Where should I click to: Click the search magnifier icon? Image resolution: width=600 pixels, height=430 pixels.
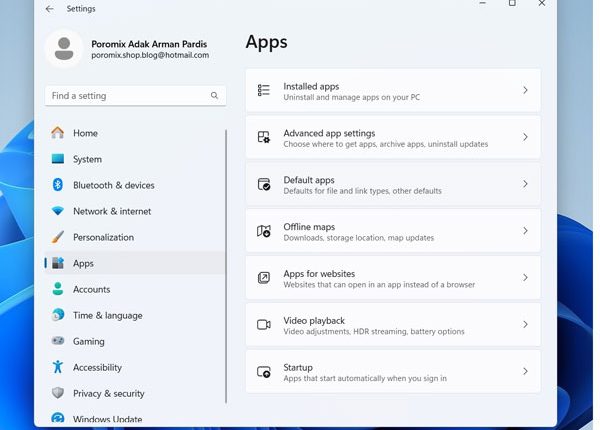coord(214,95)
